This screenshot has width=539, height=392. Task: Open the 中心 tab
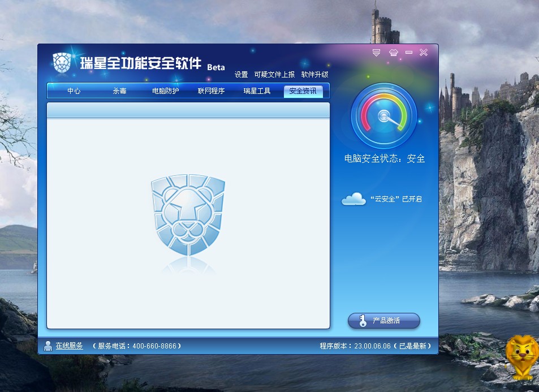click(x=74, y=91)
